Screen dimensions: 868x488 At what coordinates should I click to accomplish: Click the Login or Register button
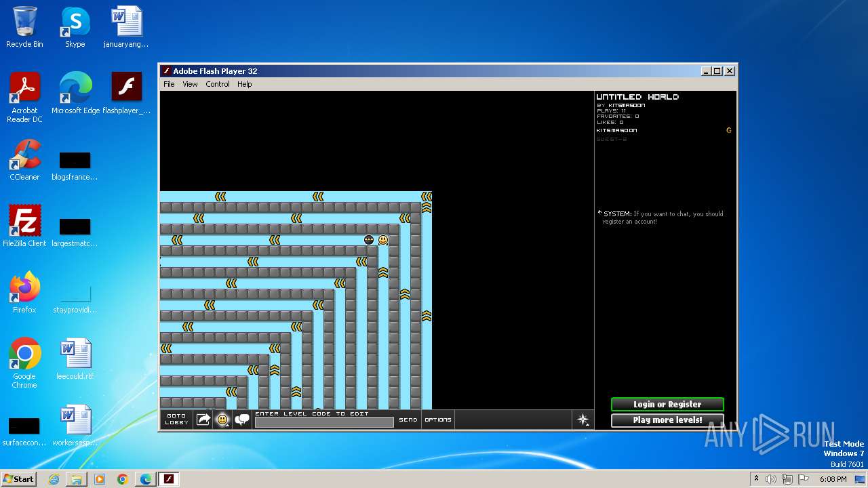(667, 404)
